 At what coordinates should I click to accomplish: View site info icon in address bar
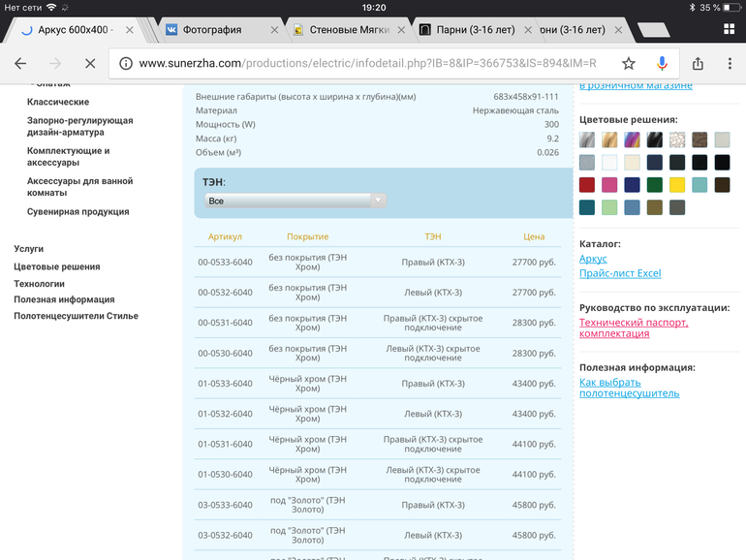pyautogui.click(x=126, y=64)
